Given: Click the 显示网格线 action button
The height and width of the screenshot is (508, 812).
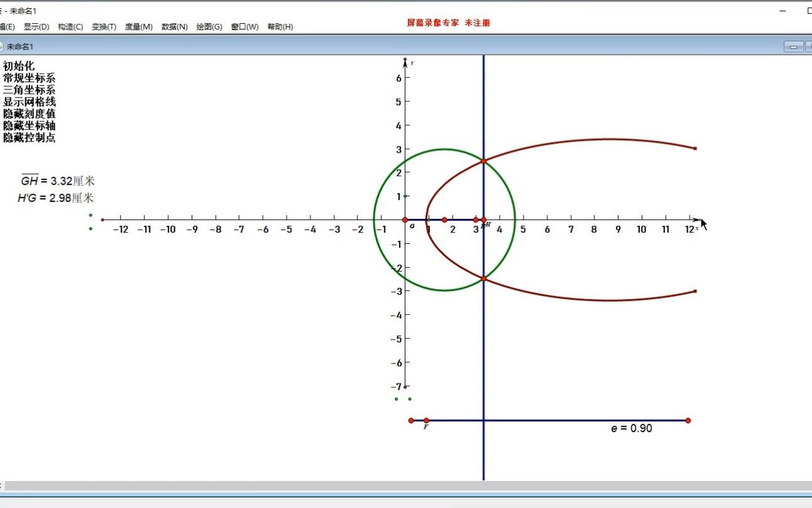Looking at the screenshot, I should pyautogui.click(x=30, y=102).
